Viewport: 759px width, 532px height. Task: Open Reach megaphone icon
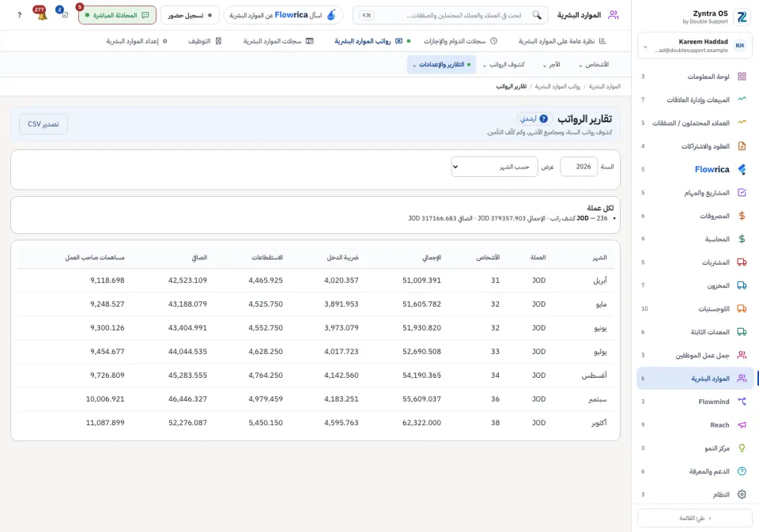tap(742, 424)
